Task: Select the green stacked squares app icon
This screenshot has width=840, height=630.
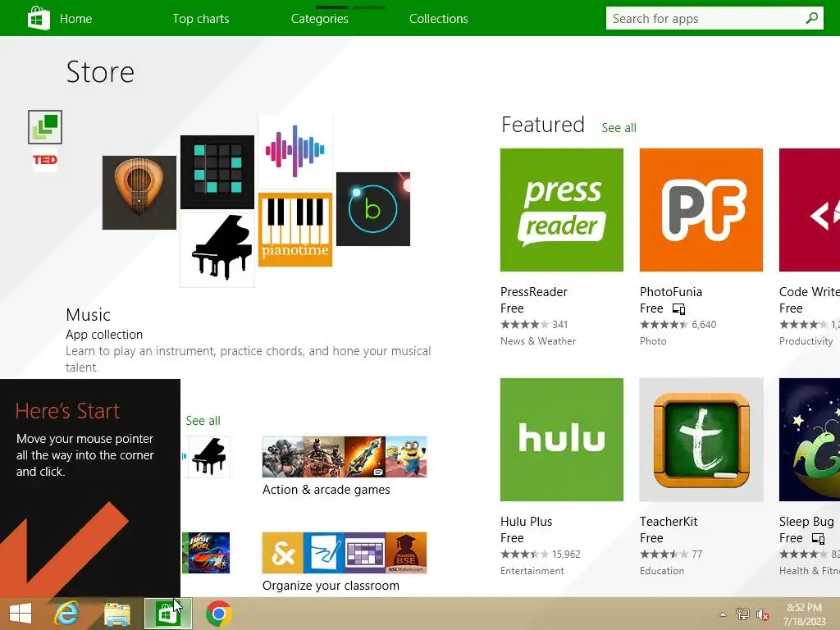Action: click(45, 127)
